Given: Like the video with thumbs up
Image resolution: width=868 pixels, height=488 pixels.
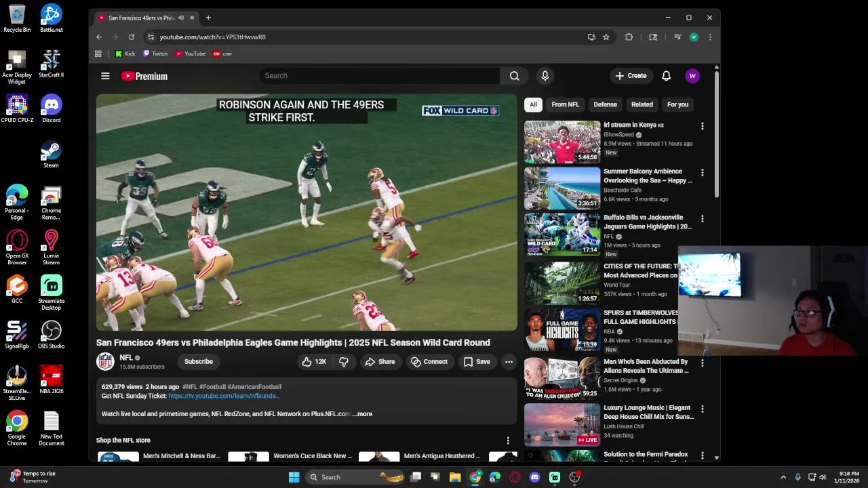Looking at the screenshot, I should 314,362.
